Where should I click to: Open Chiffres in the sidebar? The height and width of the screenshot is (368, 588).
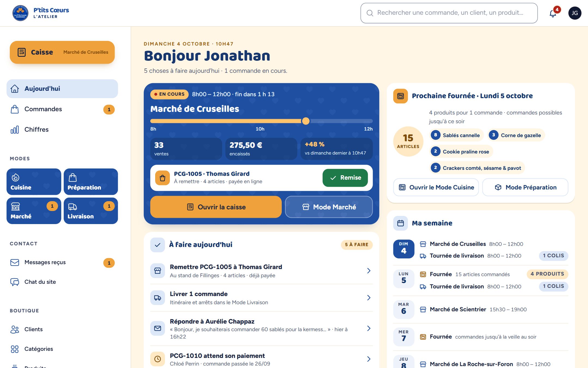(x=62, y=130)
